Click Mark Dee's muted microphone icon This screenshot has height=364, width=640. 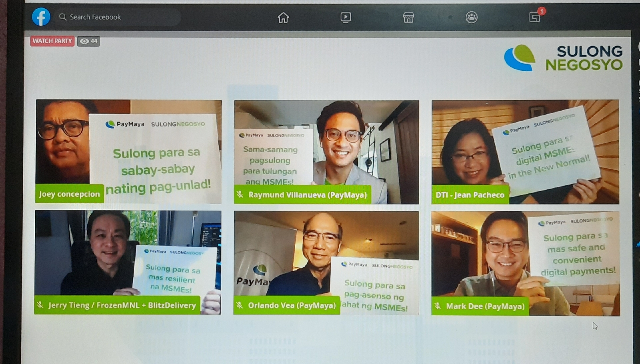[x=438, y=306]
